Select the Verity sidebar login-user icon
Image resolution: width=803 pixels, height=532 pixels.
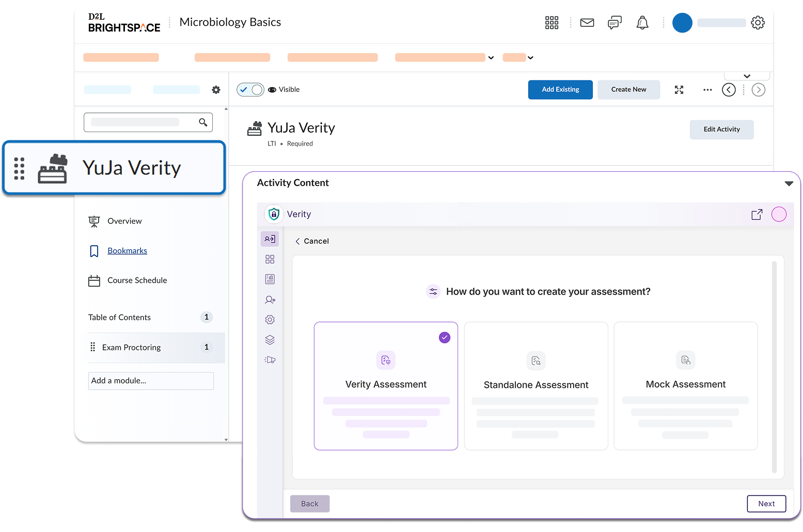coord(270,239)
